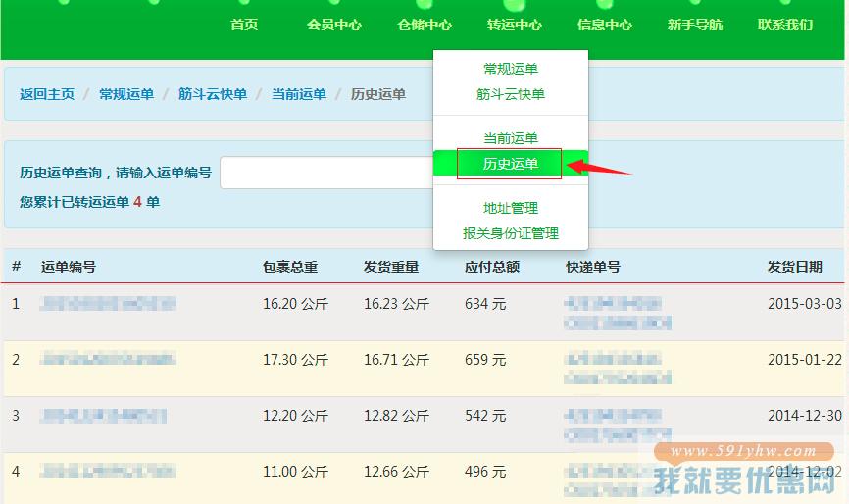This screenshot has height=504, width=849.
Task: Click the 2015-03-03 shipping date
Action: tap(805, 304)
